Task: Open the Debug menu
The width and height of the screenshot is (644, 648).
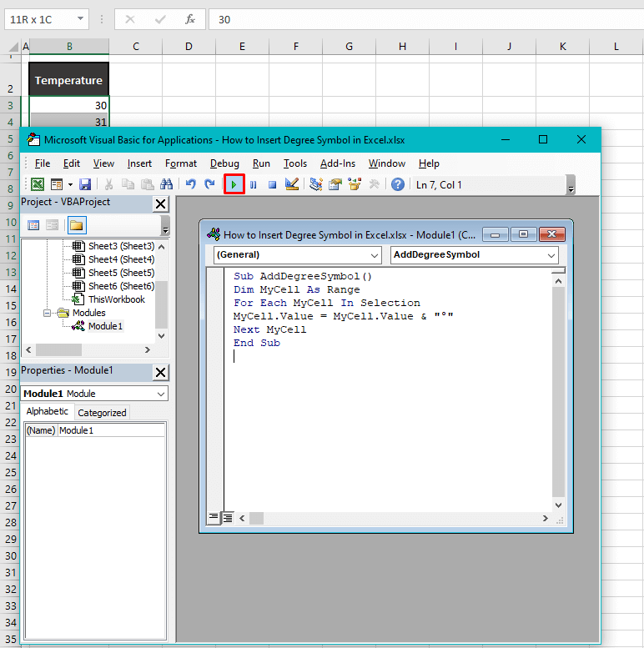Action: click(x=224, y=163)
